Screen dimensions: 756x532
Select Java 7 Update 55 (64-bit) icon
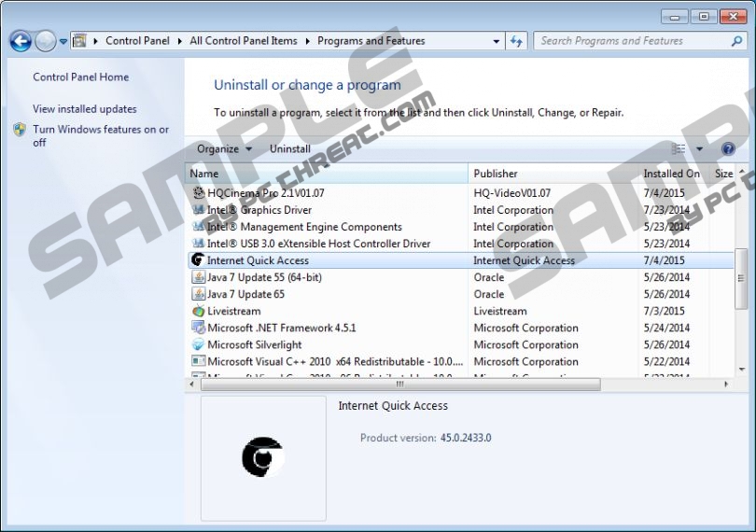(198, 277)
